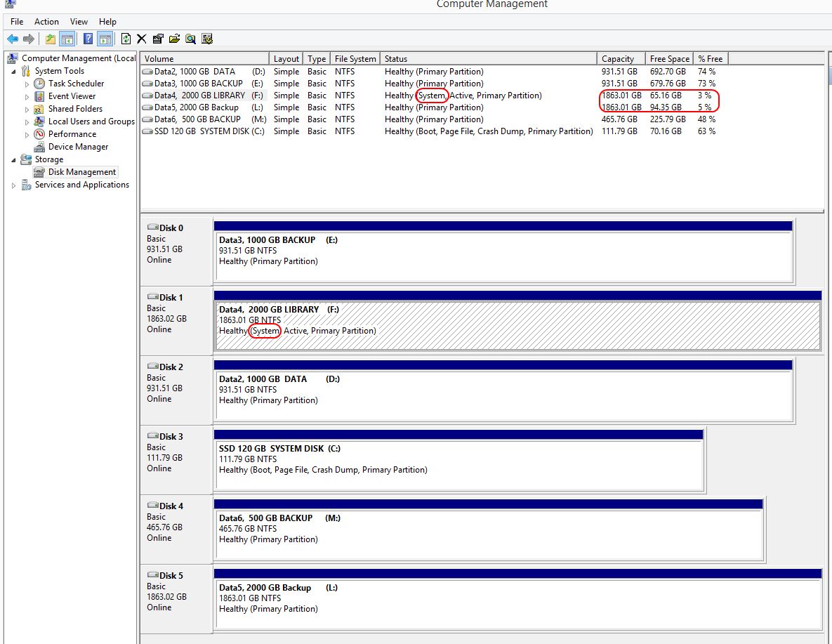The image size is (832, 644).
Task: Click the gray Forward arrow
Action: coord(29,39)
